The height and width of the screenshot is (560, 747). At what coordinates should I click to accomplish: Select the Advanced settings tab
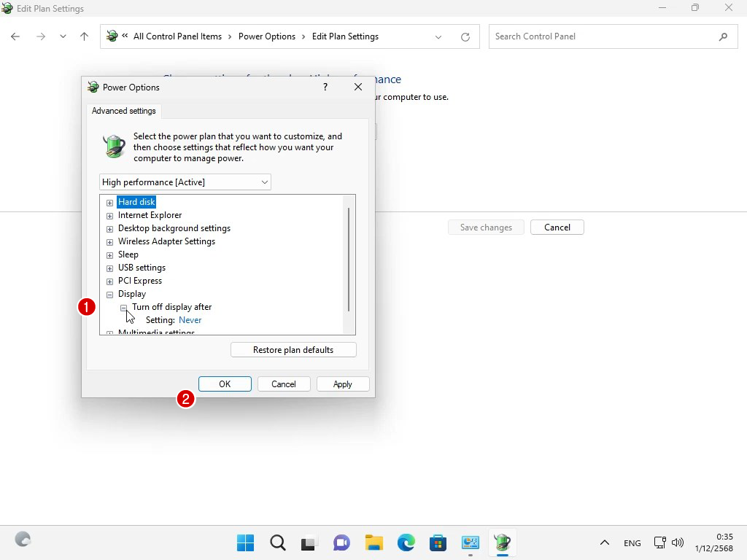[124, 111]
